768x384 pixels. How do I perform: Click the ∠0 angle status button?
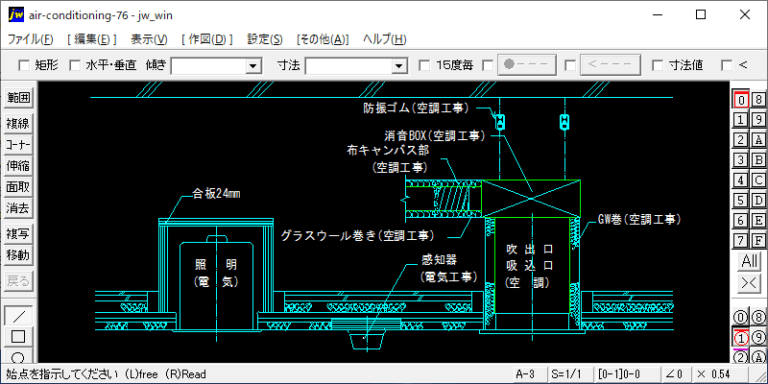coord(675,375)
